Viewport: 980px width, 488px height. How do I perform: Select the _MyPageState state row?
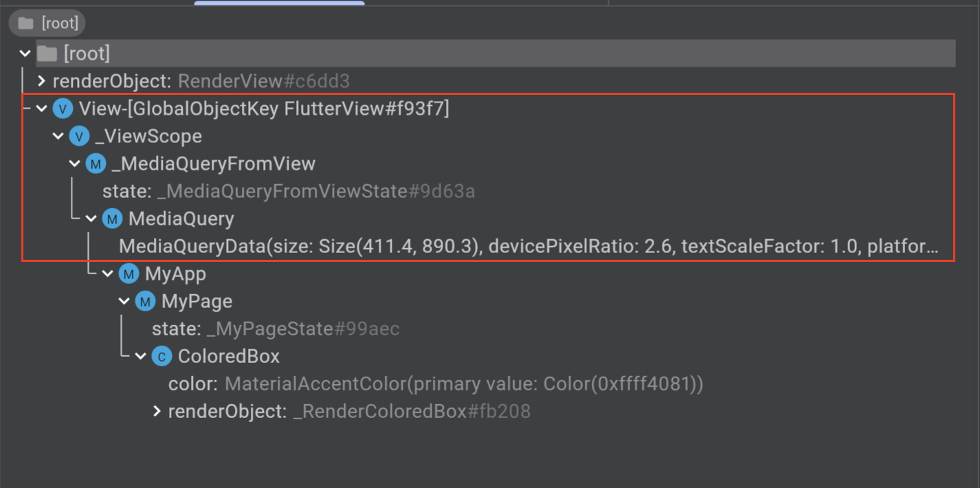click(276, 329)
